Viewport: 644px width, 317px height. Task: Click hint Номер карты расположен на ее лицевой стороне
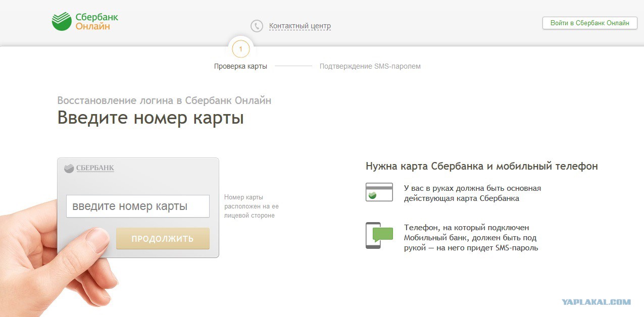tap(252, 206)
